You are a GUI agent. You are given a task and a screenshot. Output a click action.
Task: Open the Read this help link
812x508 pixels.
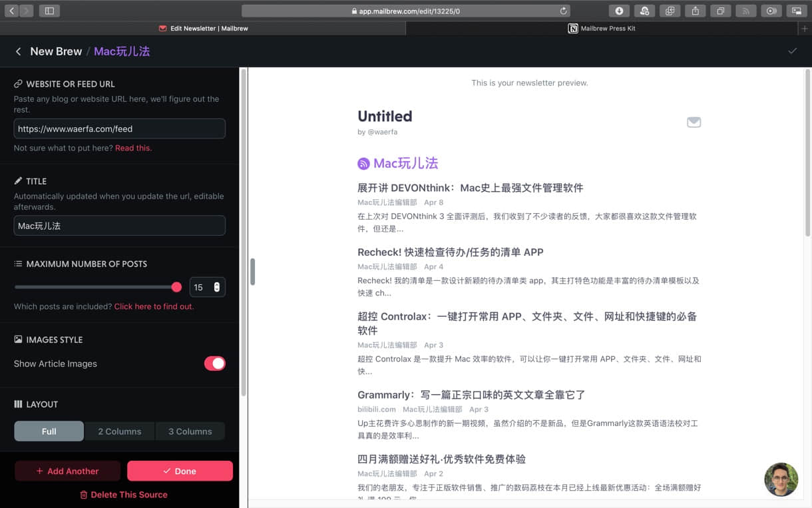pos(133,148)
